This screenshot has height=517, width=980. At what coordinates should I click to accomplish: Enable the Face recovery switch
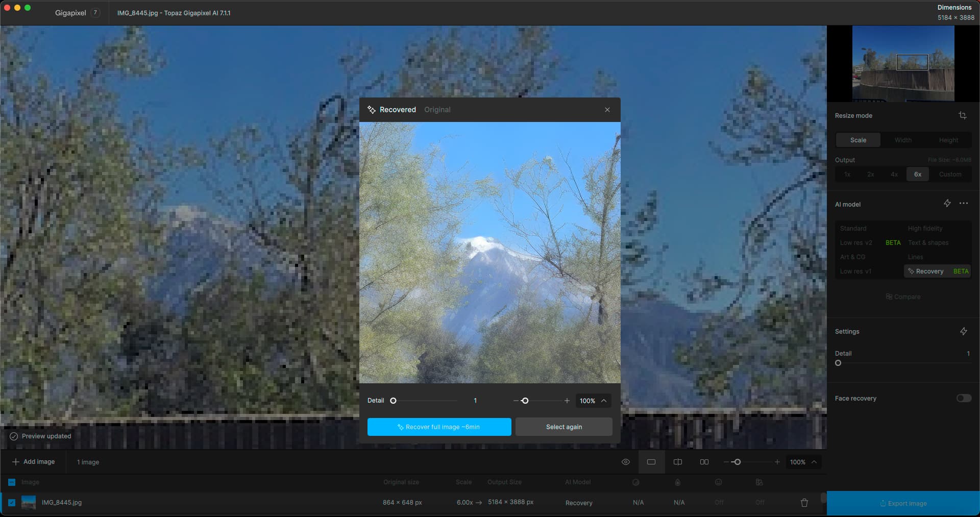point(964,398)
